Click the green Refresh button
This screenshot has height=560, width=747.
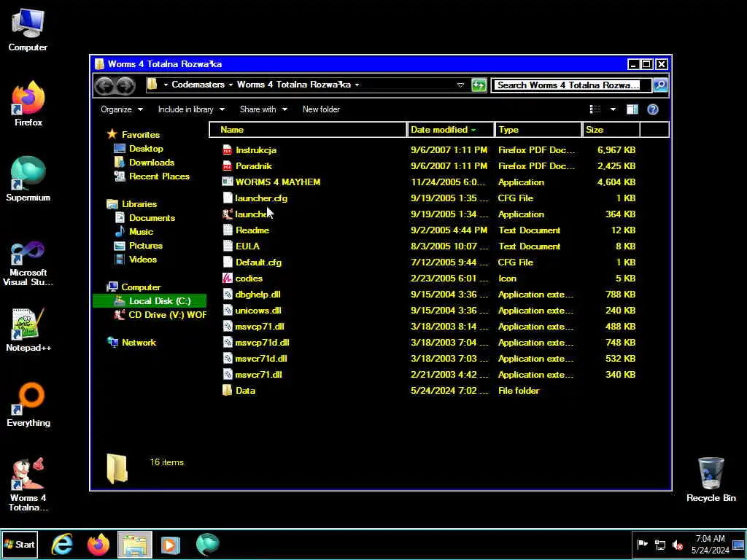(x=479, y=85)
